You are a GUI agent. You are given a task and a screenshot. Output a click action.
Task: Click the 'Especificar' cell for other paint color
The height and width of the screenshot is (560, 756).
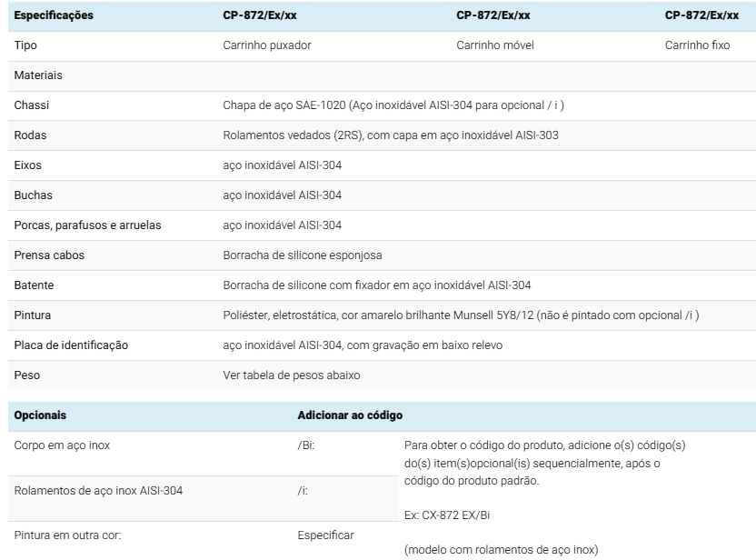[x=325, y=536]
